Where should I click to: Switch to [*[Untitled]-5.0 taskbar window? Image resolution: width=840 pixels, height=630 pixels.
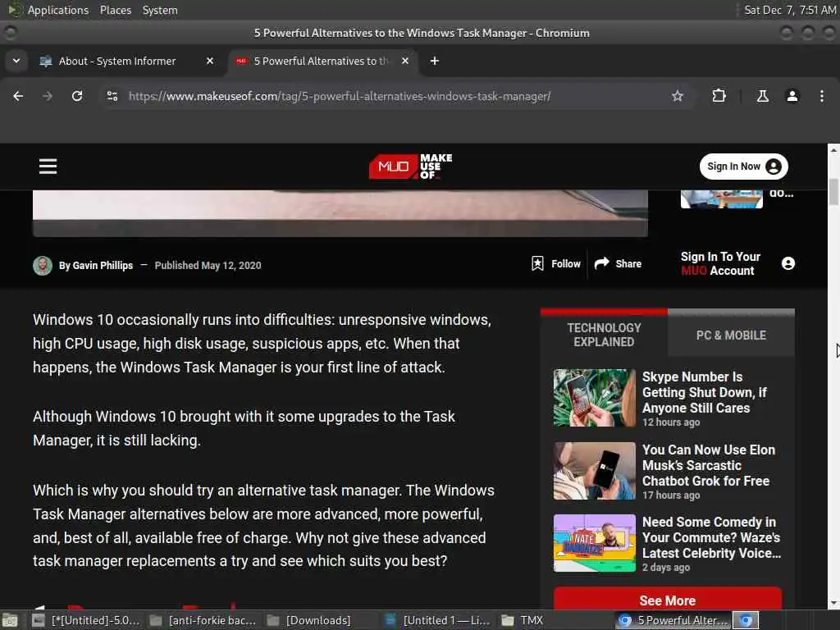(x=85, y=620)
